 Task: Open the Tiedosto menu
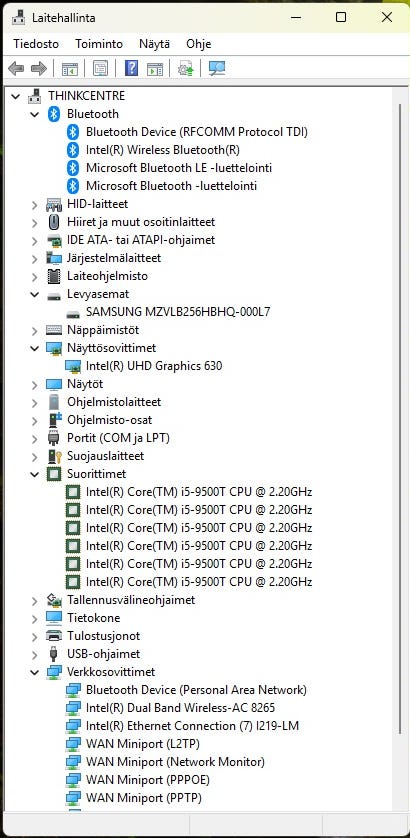tap(36, 44)
